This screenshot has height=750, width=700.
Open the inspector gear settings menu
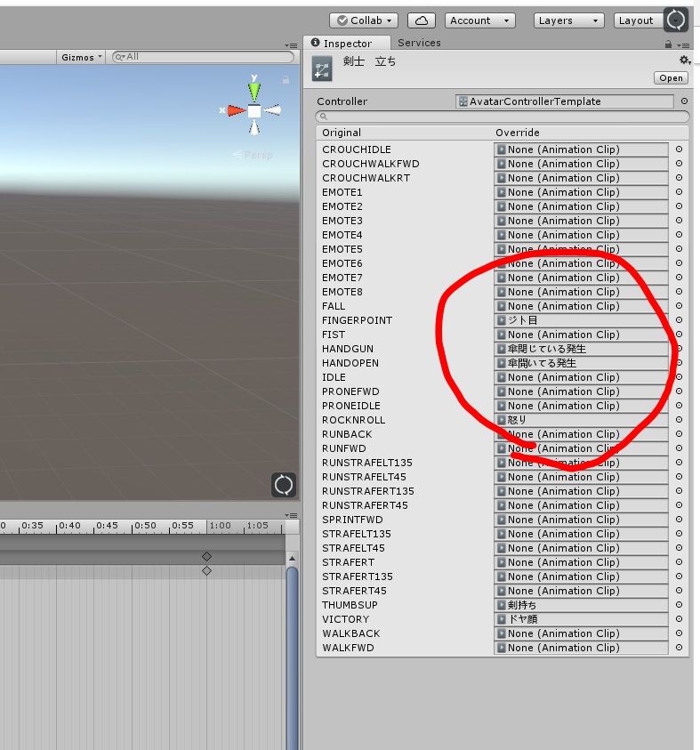pos(685,60)
